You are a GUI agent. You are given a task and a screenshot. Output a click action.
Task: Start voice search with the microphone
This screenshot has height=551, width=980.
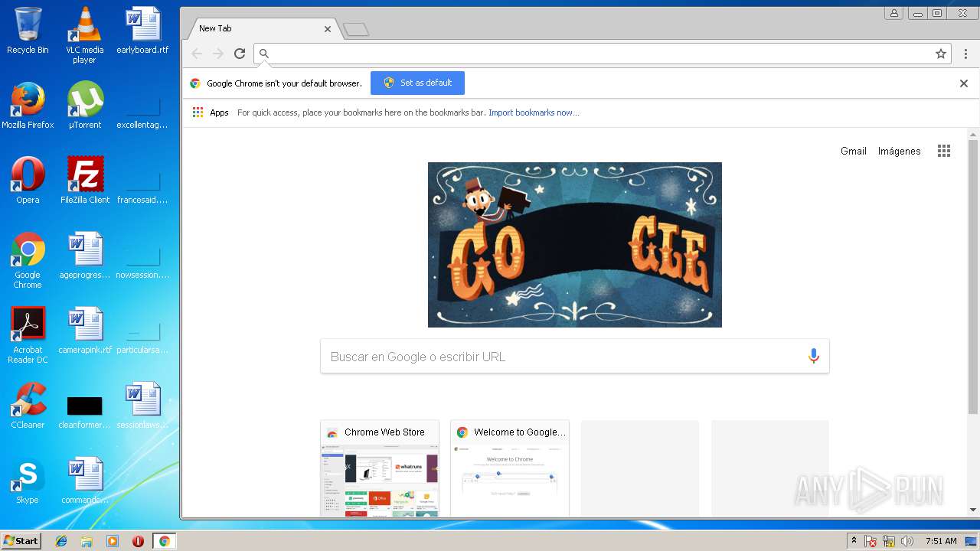tap(813, 356)
